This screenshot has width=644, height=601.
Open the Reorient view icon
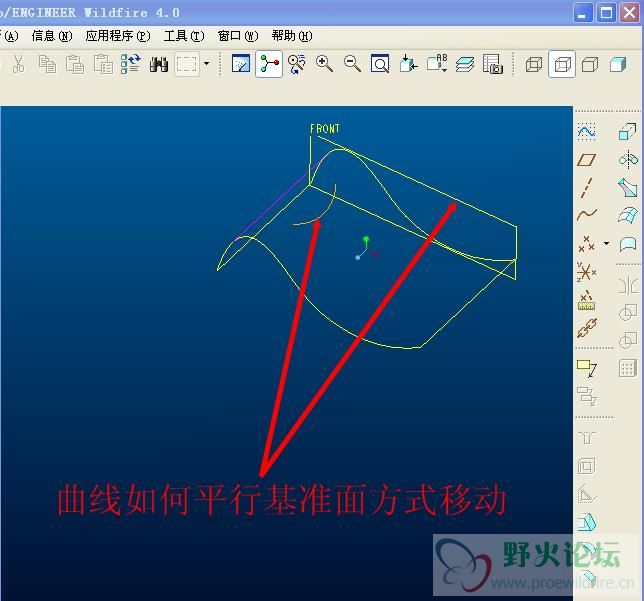click(408, 64)
